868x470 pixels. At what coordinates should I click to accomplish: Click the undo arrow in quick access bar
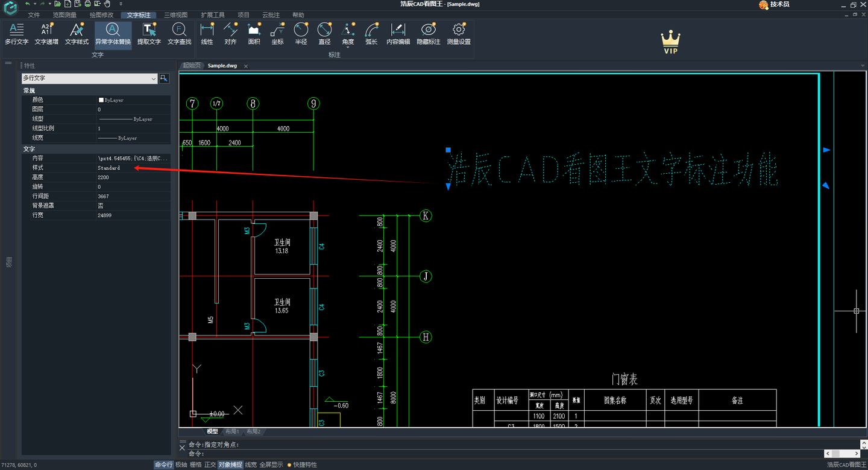pos(27,4)
